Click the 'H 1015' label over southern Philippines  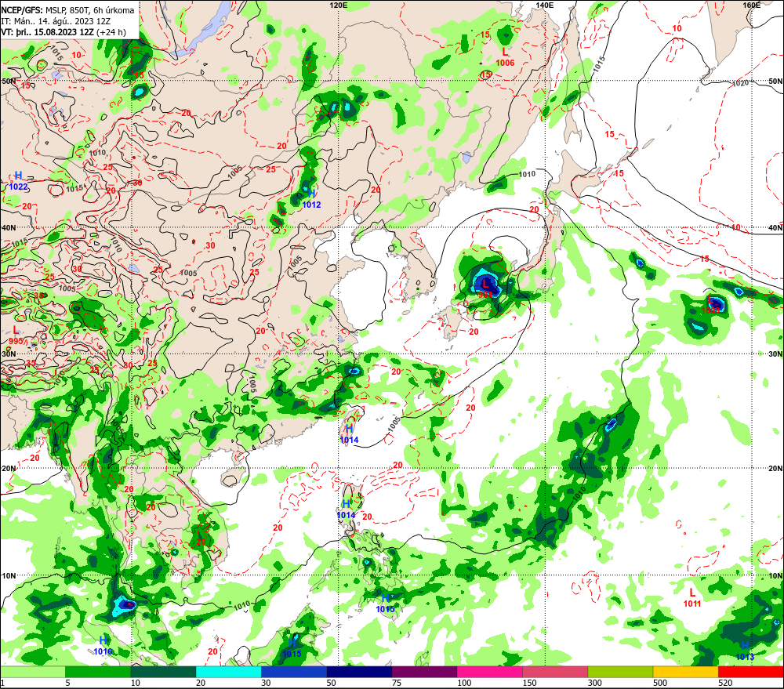pyautogui.click(x=385, y=603)
